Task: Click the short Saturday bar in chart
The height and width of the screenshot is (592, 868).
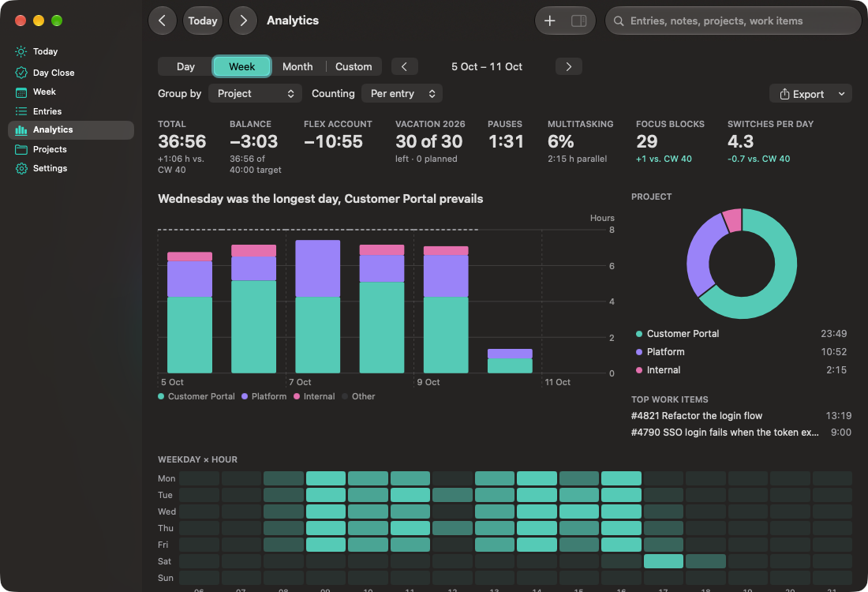Action: (510, 361)
